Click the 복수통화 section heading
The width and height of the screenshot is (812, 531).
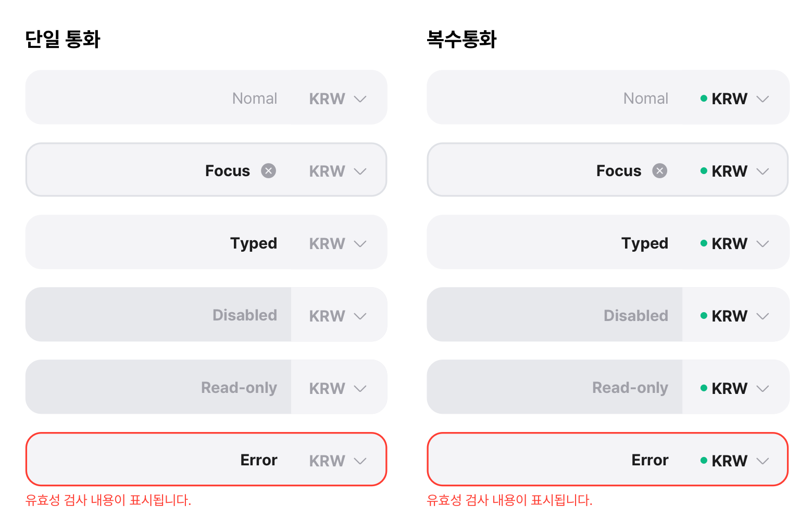(x=461, y=39)
